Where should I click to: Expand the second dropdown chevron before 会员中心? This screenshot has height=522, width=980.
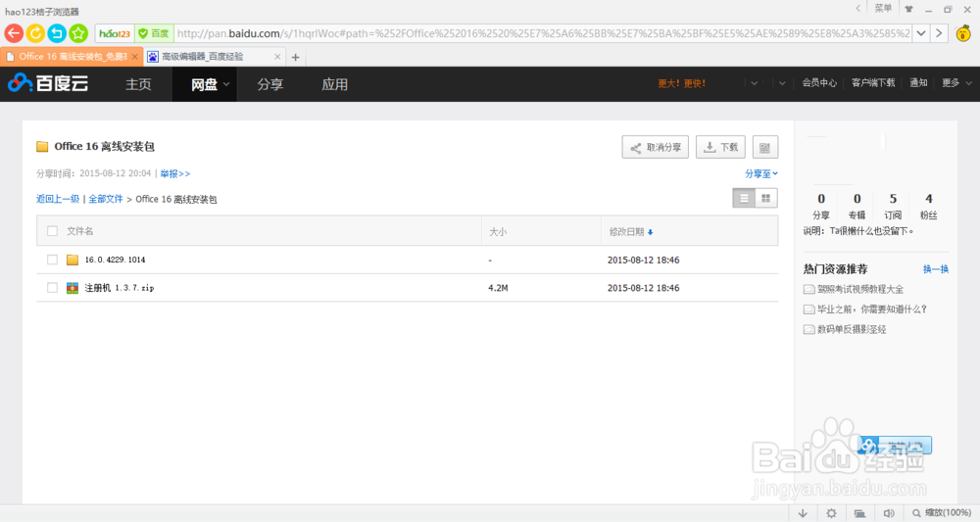pyautogui.click(x=782, y=83)
